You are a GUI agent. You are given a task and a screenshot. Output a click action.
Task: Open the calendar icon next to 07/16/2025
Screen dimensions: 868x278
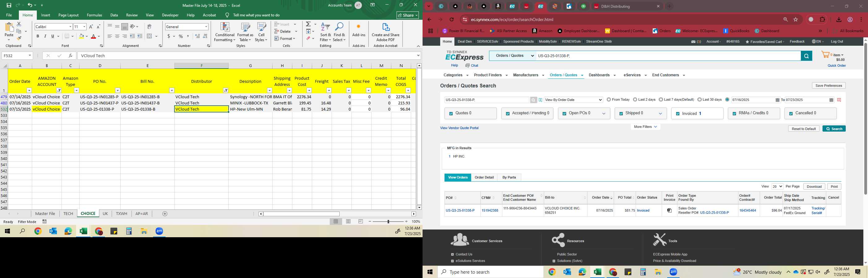pos(778,100)
